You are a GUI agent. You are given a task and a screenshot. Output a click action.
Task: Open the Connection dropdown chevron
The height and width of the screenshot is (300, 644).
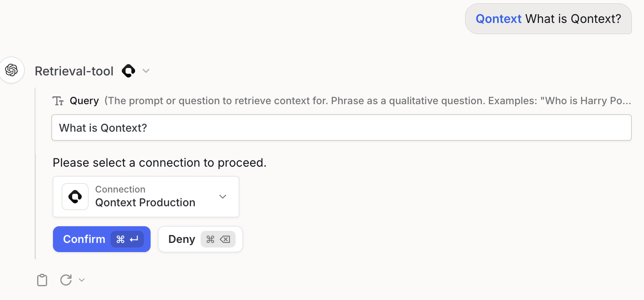coord(223,196)
